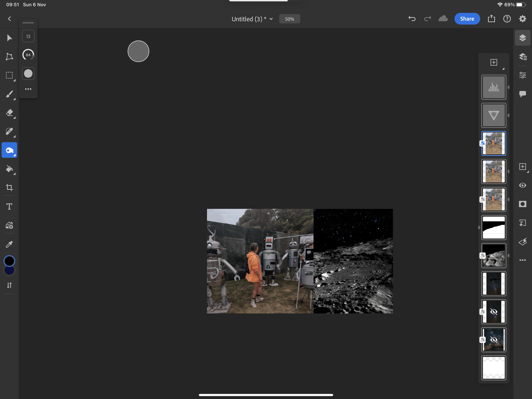This screenshot has height=399, width=532.
Task: Select the Eyedropper tool
Action: [x=9, y=244]
